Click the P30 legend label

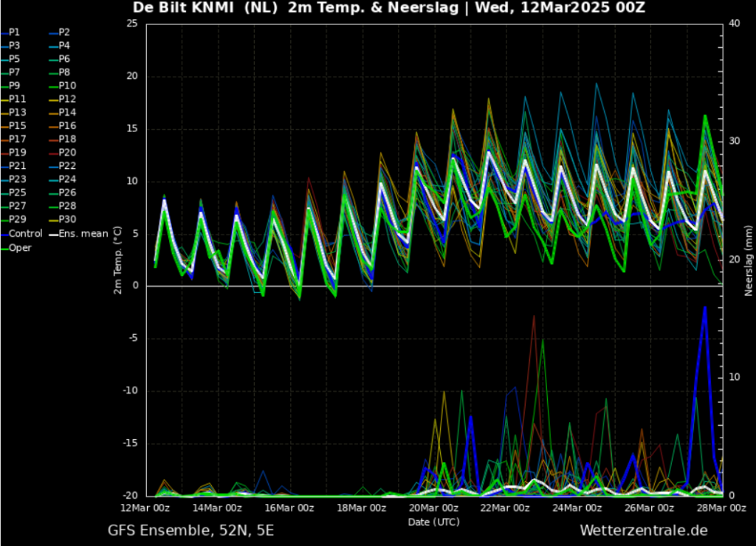pyautogui.click(x=66, y=220)
